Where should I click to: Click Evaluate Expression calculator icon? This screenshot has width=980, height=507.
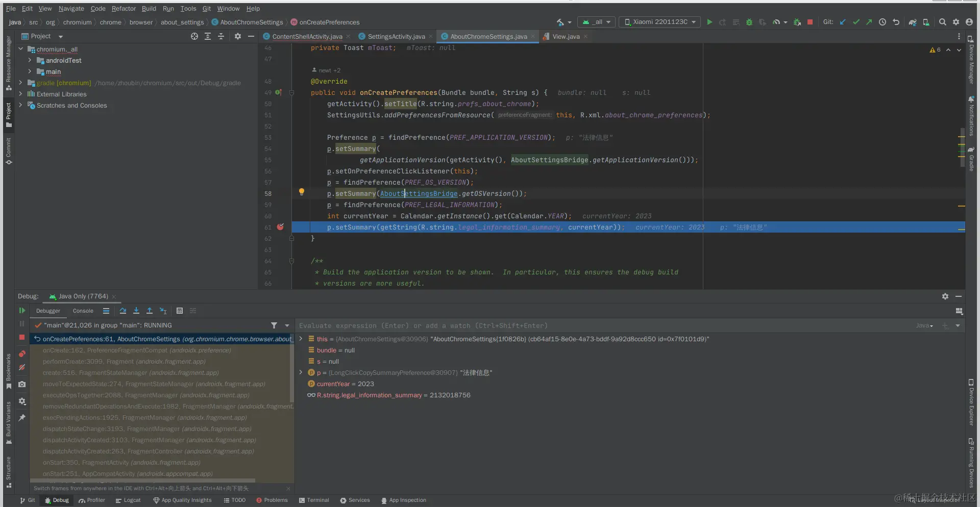[180, 311]
